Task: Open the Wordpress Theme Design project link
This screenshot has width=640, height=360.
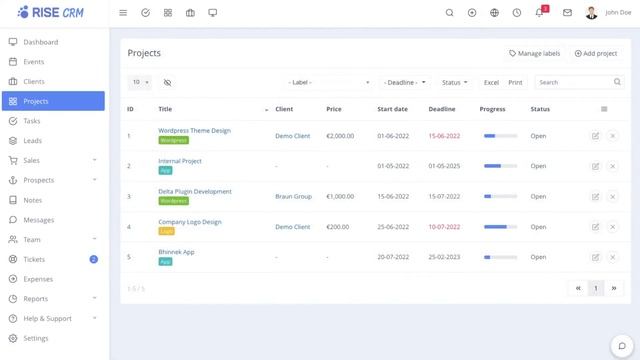Action: coord(194,131)
